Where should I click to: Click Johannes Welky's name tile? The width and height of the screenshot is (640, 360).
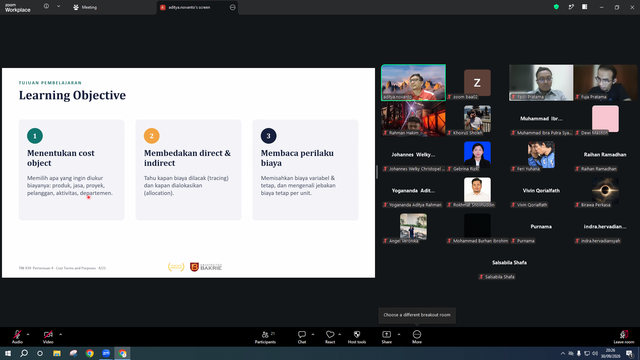click(413, 155)
